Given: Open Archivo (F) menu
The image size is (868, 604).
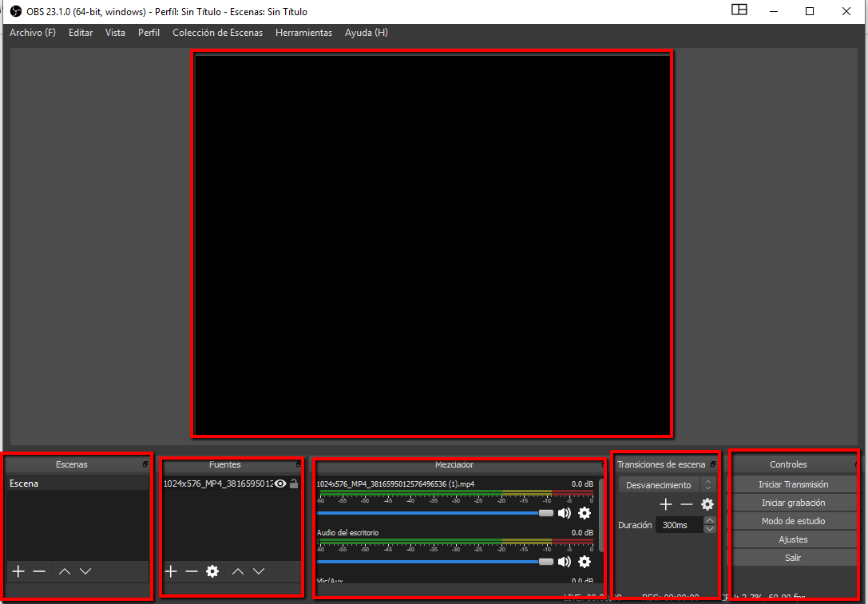Looking at the screenshot, I should point(33,33).
